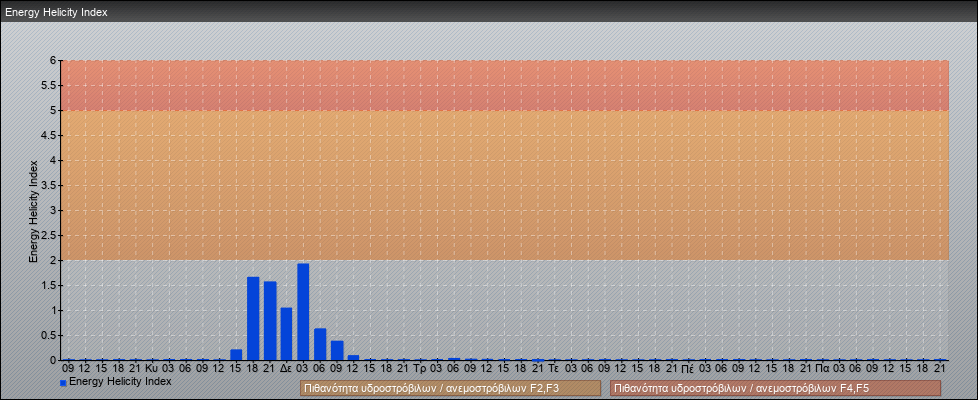Click the shortest bar at the series start
This screenshot has width=978, height=400.
[x=236, y=354]
